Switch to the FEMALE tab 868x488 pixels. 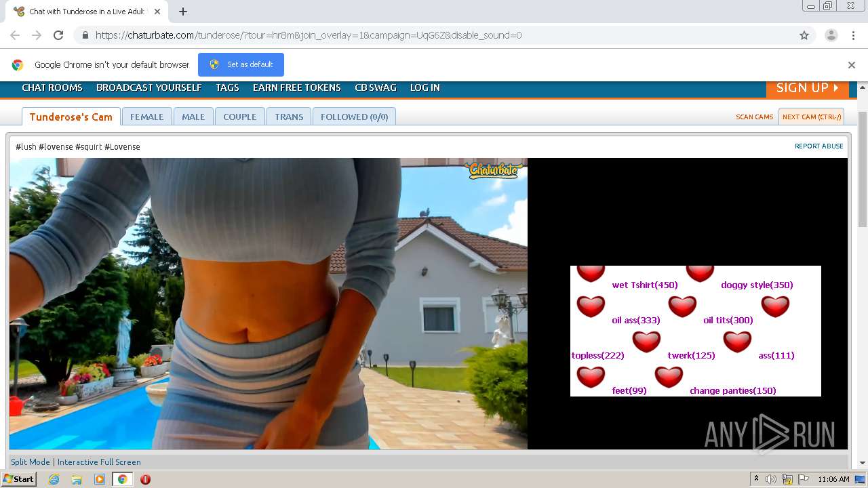(x=147, y=117)
